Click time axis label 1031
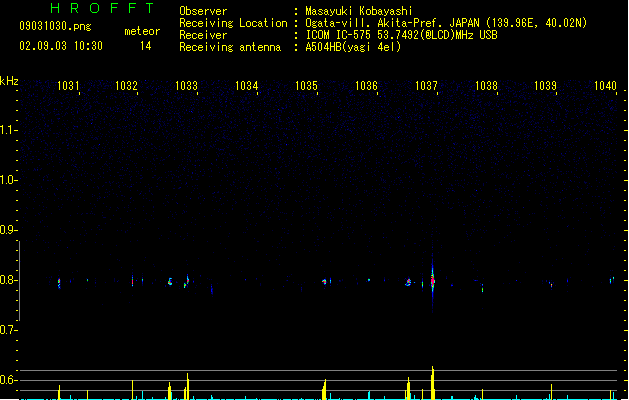The width and height of the screenshot is (629, 400). 68,86
